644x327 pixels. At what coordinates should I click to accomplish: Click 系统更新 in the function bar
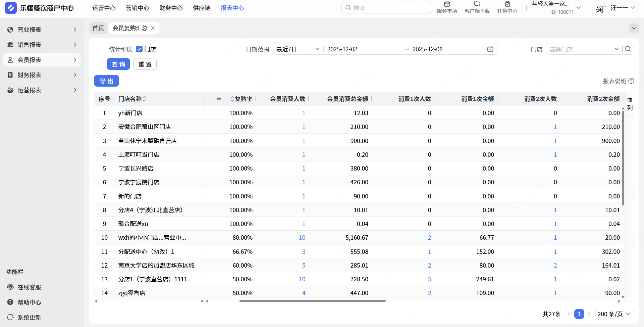29,318
